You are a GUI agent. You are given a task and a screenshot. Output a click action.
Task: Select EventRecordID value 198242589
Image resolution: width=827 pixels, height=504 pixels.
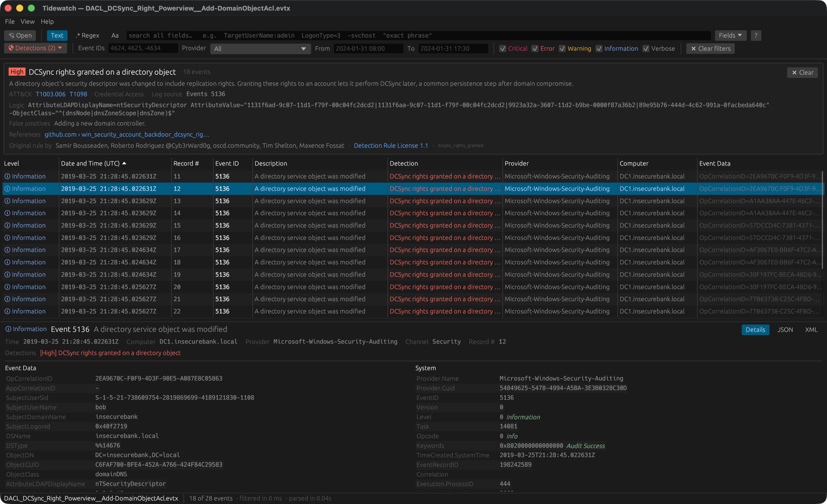point(515,465)
